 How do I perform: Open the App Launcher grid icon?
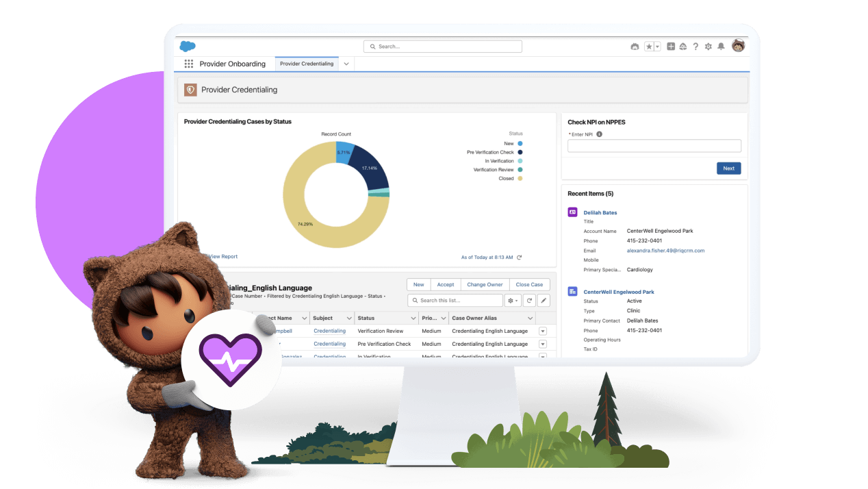[189, 64]
